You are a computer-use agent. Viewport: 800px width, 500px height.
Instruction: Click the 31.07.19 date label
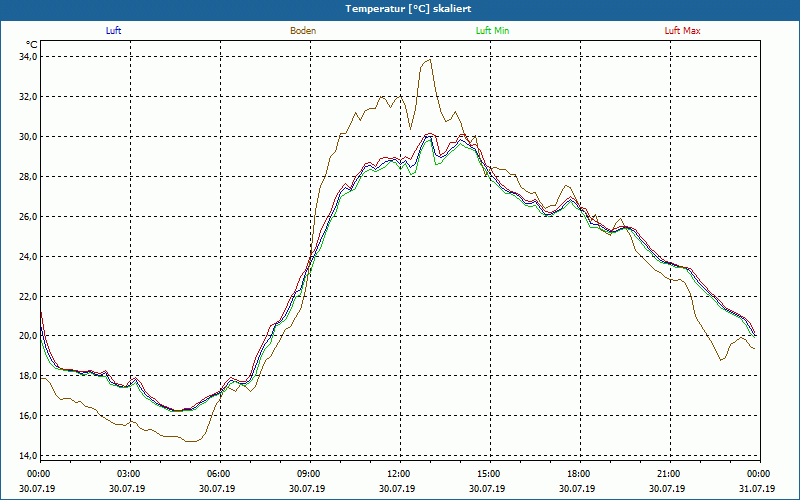click(x=757, y=488)
